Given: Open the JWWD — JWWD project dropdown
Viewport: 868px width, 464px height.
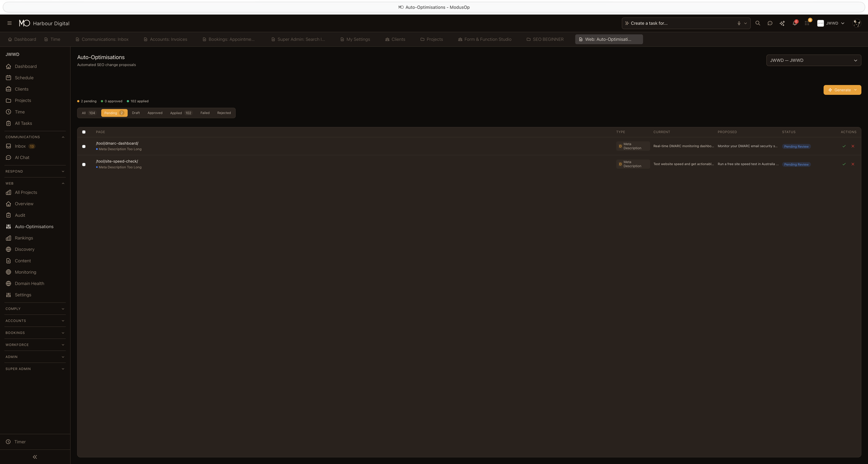Looking at the screenshot, I should pyautogui.click(x=813, y=61).
